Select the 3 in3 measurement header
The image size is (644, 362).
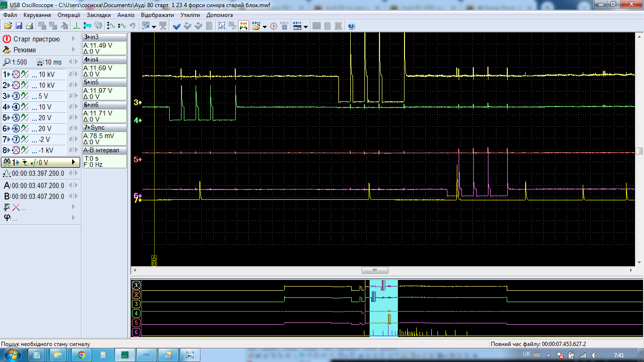(x=105, y=37)
